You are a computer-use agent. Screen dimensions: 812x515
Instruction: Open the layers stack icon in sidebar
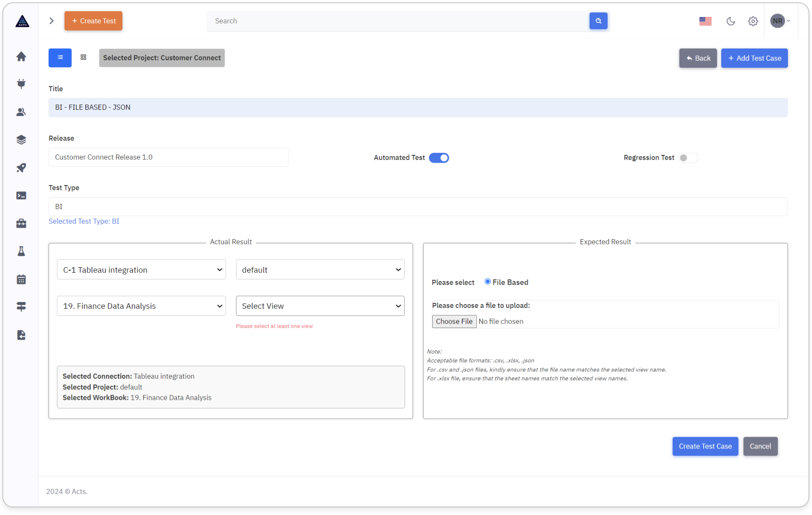pyautogui.click(x=21, y=140)
